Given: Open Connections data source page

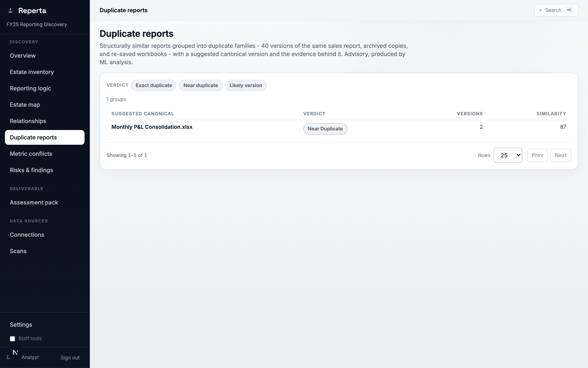Looking at the screenshot, I should coord(45,235).
